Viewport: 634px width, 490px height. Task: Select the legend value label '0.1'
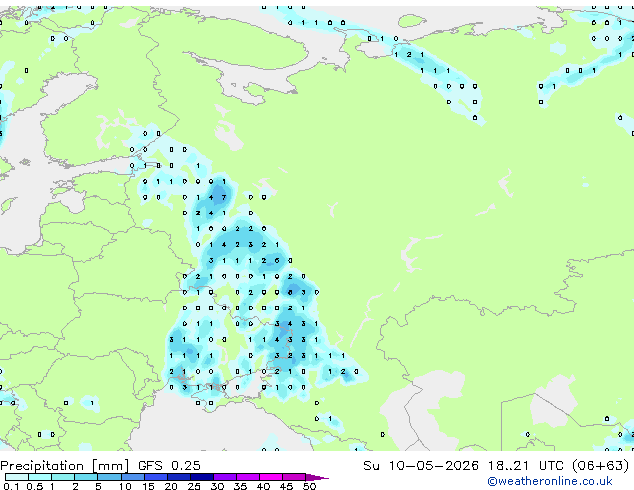(11, 486)
